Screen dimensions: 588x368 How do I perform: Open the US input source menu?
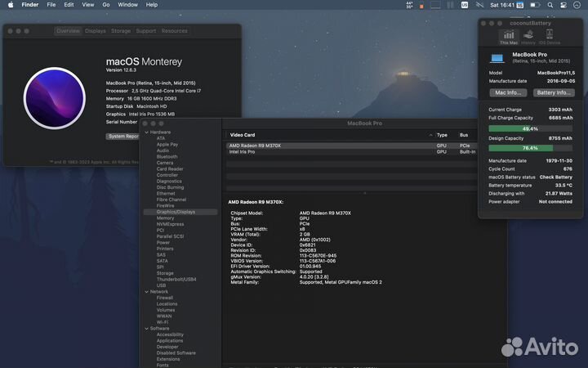pyautogui.click(x=465, y=5)
